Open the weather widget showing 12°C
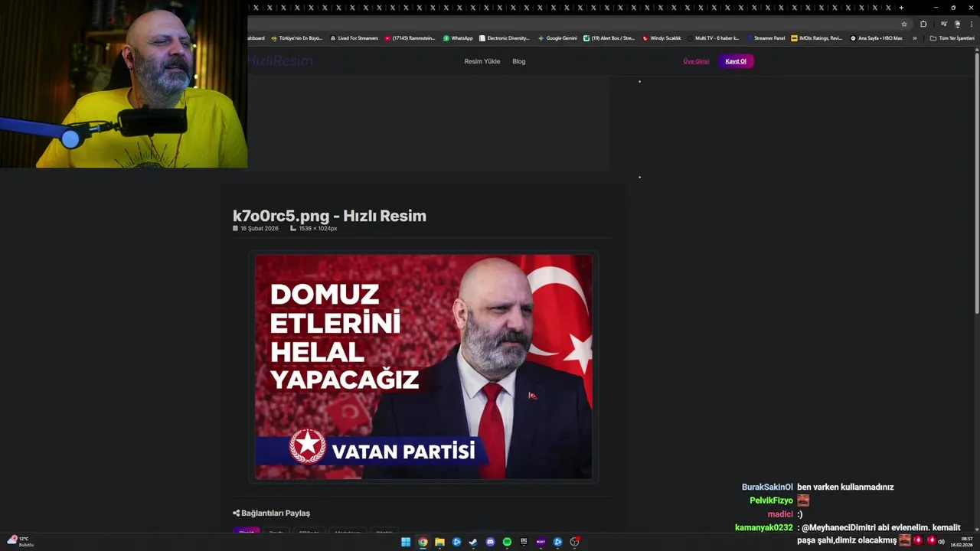Viewport: 980px width, 551px height. coord(20,541)
